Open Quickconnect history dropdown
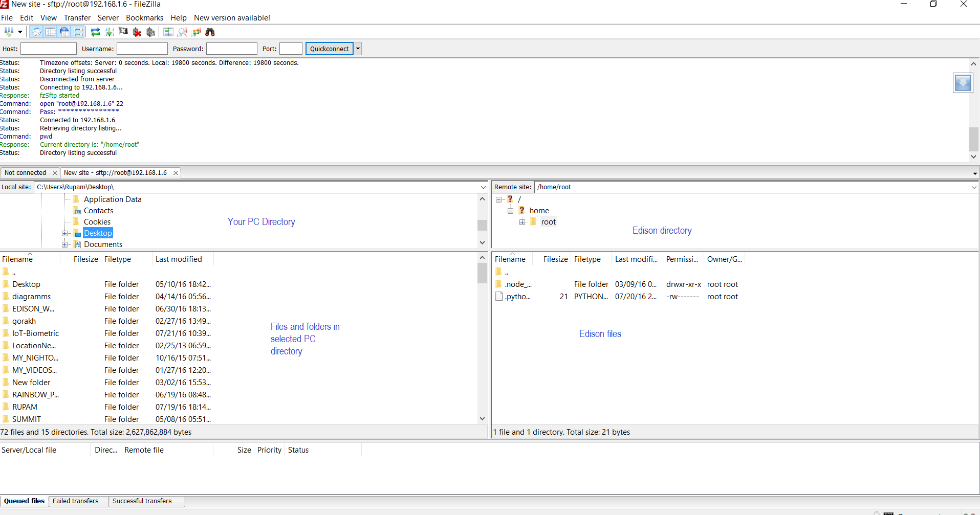 click(358, 49)
